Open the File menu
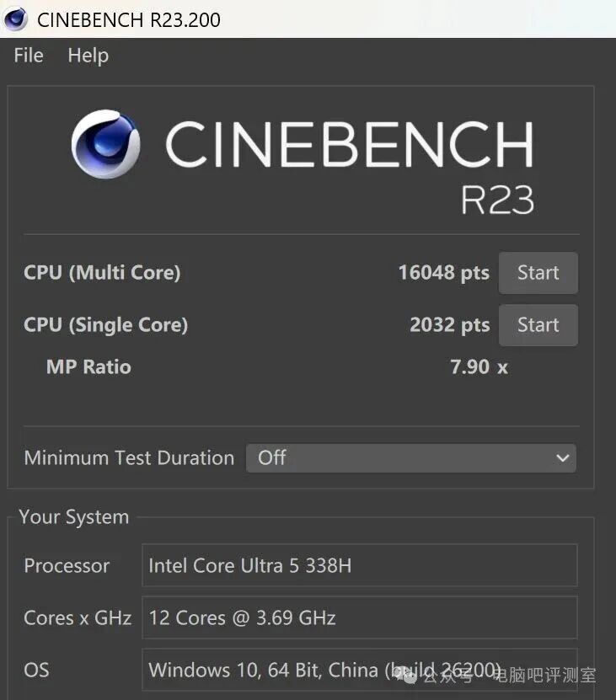This screenshot has height=700, width=616. (x=28, y=56)
